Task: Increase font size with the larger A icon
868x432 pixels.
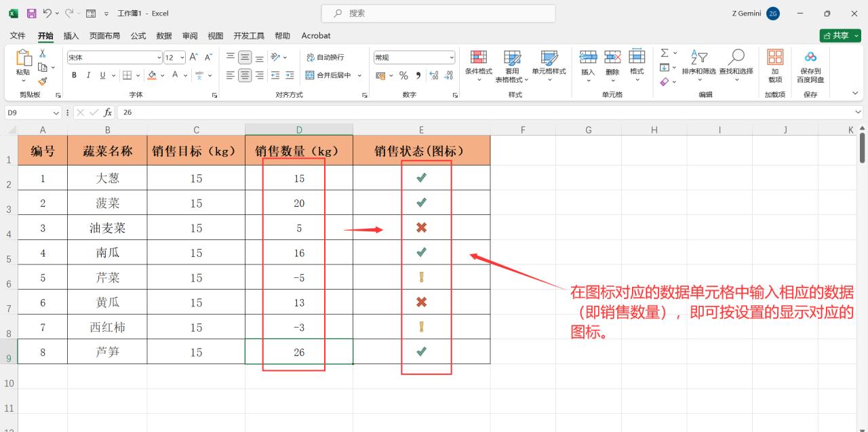Action: 194,57
